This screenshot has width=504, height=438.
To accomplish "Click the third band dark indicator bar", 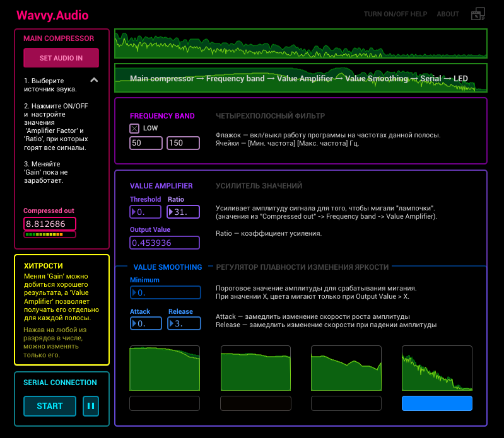I will 346,403.
